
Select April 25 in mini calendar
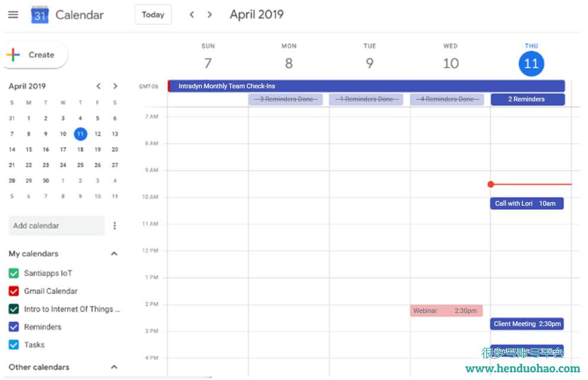(x=80, y=165)
